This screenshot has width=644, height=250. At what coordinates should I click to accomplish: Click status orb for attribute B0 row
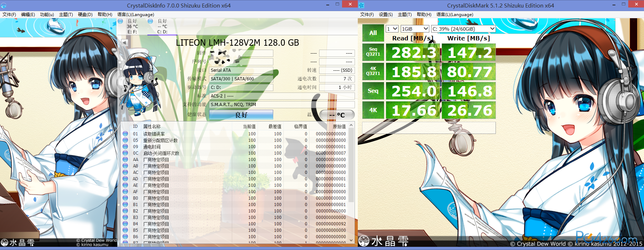point(125,198)
